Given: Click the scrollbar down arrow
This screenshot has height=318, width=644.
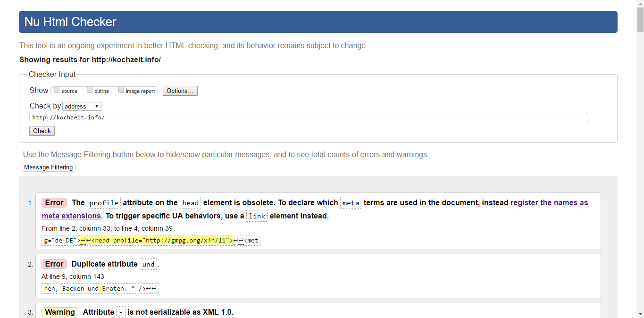Looking at the screenshot, I should [640, 314].
